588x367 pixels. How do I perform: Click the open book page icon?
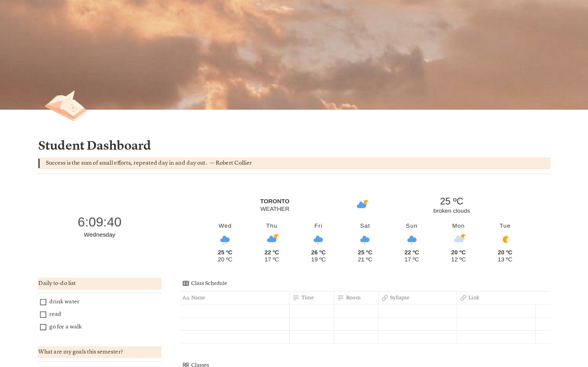pyautogui.click(x=66, y=106)
